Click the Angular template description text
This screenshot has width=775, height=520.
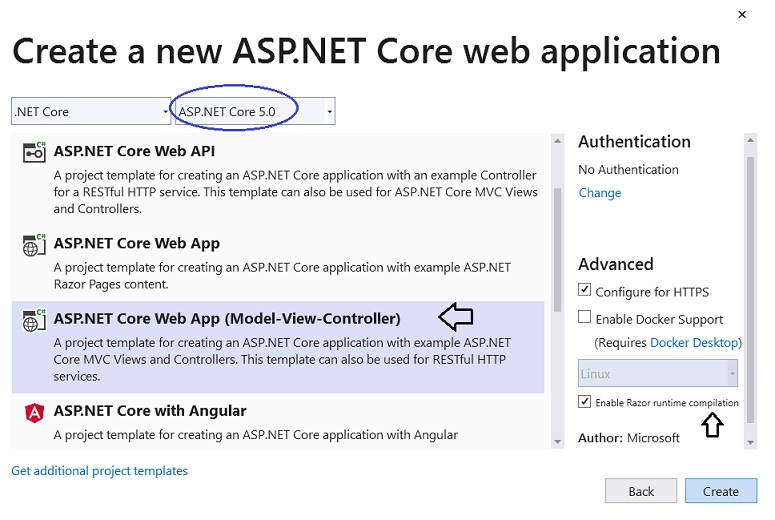(256, 435)
